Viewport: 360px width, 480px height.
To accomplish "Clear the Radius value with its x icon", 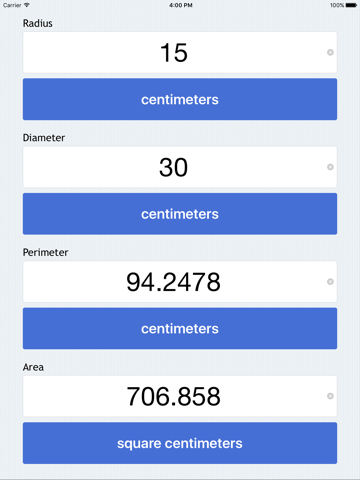I will (330, 52).
